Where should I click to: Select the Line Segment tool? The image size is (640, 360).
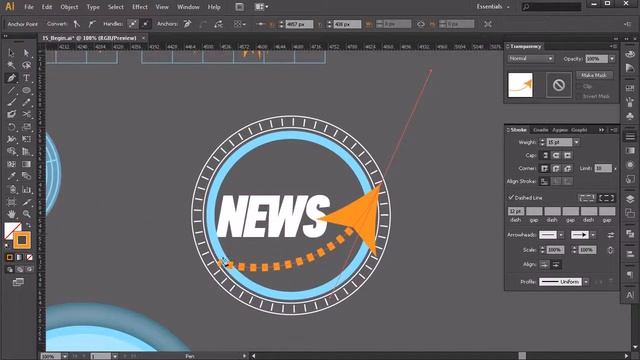(x=11, y=90)
